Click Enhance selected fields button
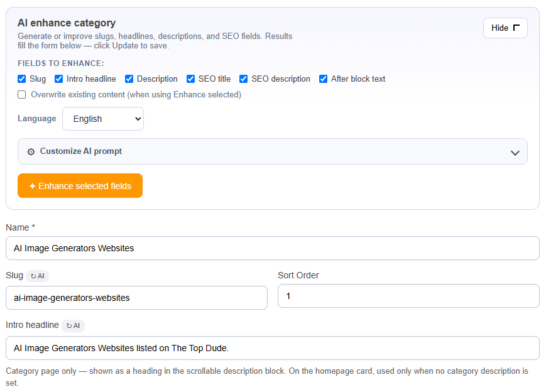Viewport: 546px width, 392px height. pyautogui.click(x=80, y=186)
